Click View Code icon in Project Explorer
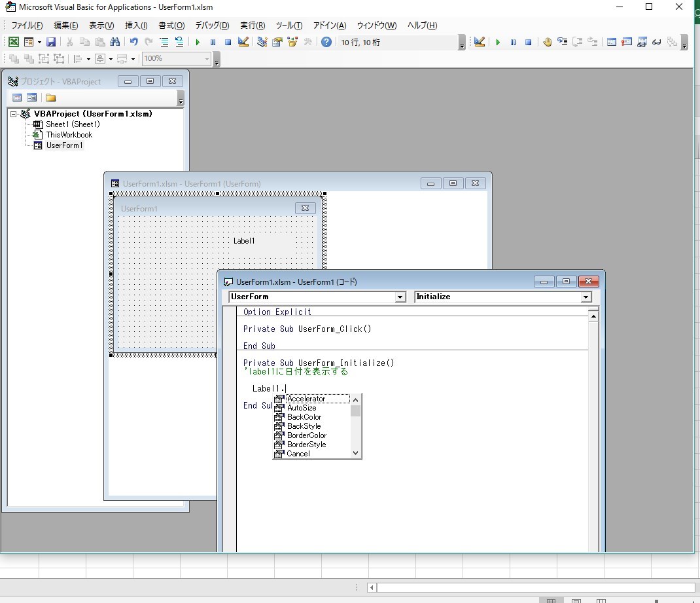The width and height of the screenshot is (700, 603). 17,98
